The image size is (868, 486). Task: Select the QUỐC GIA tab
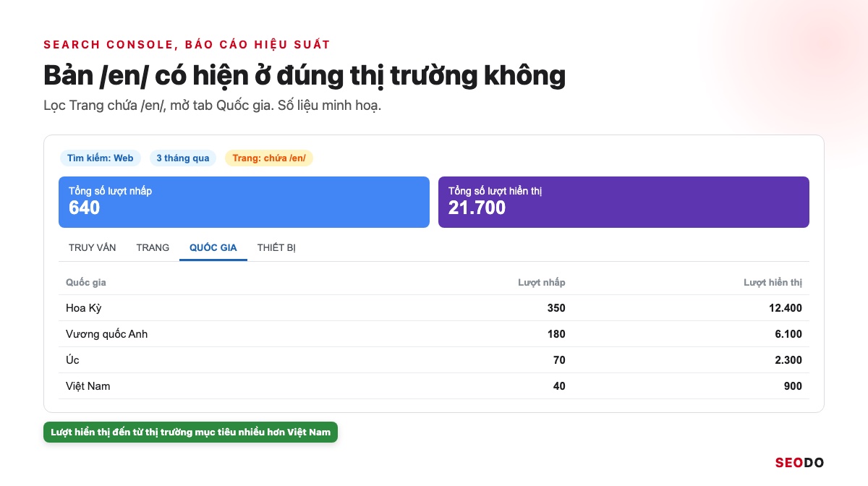(x=213, y=247)
